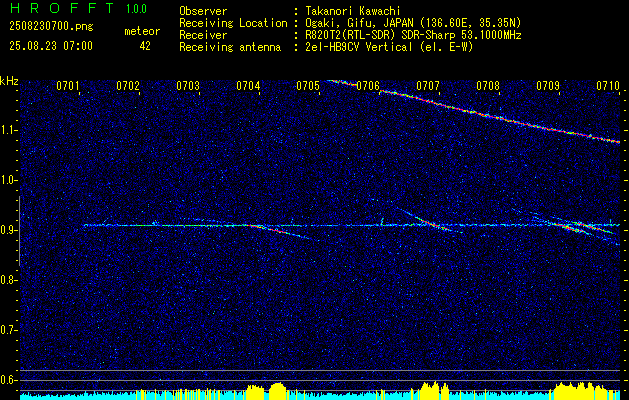This screenshot has height=400, width=629.
Task: Click the 0.7 kHz axis label
Action: pos(8,330)
